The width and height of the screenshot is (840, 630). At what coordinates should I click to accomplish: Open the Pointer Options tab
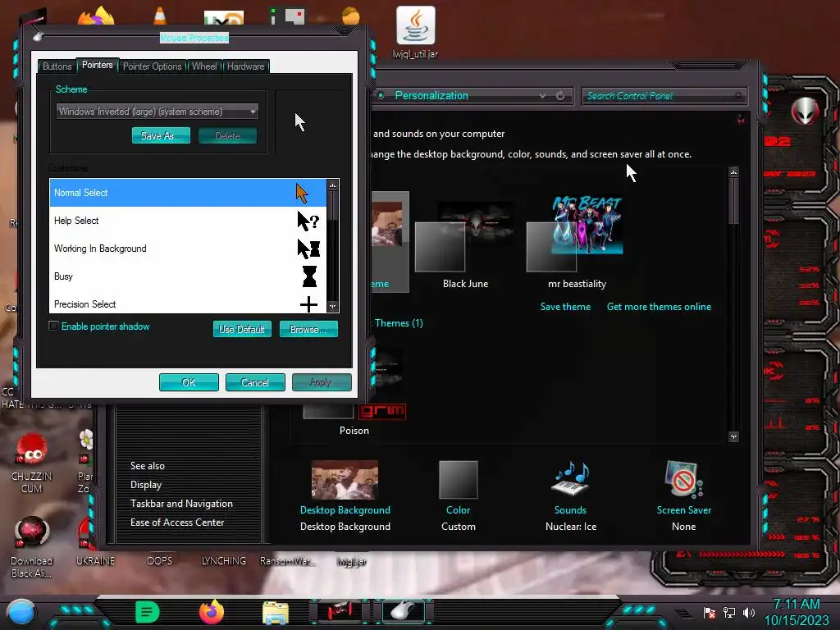pyautogui.click(x=152, y=66)
